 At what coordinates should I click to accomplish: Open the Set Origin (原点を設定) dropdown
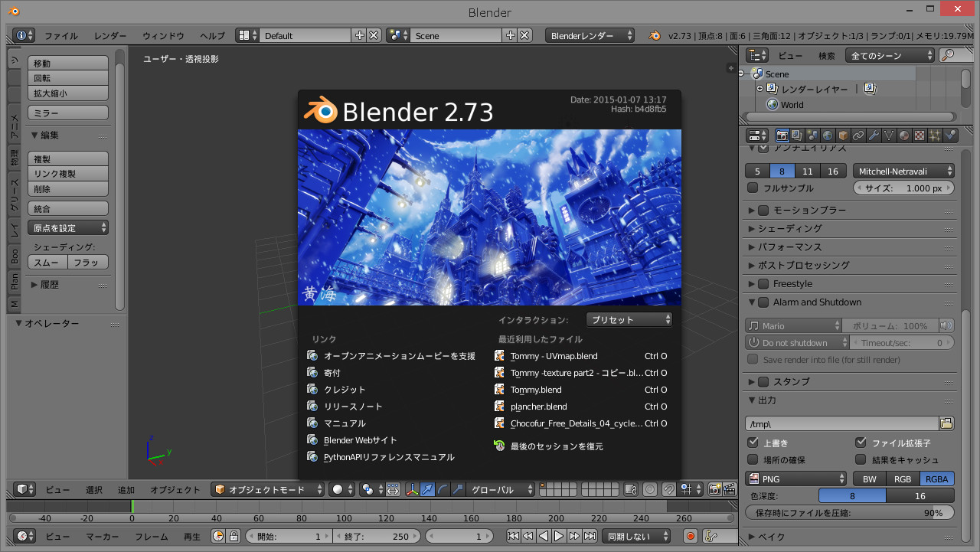pos(68,227)
